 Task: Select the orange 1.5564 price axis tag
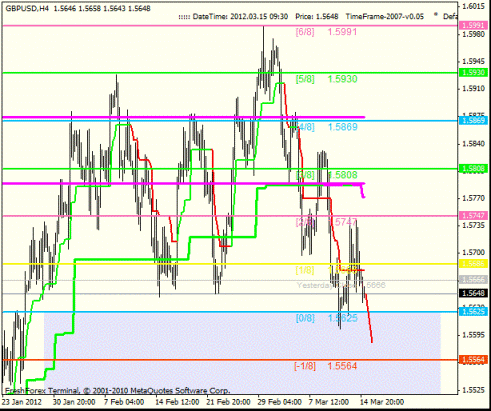pyautogui.click(x=473, y=360)
